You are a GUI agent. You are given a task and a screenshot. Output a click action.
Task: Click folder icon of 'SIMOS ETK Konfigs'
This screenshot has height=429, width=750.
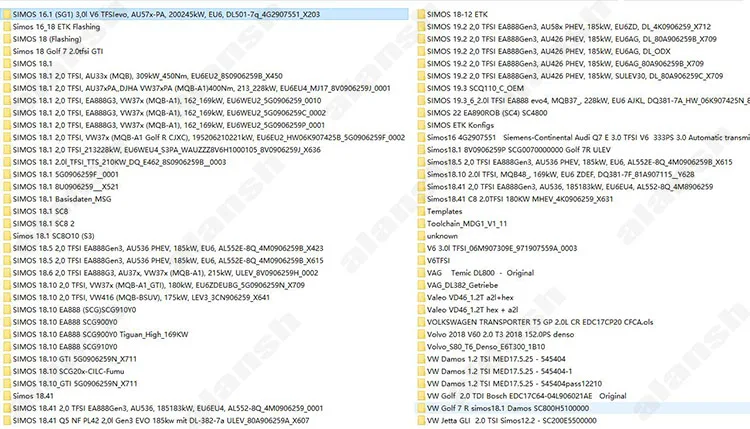pyautogui.click(x=421, y=125)
